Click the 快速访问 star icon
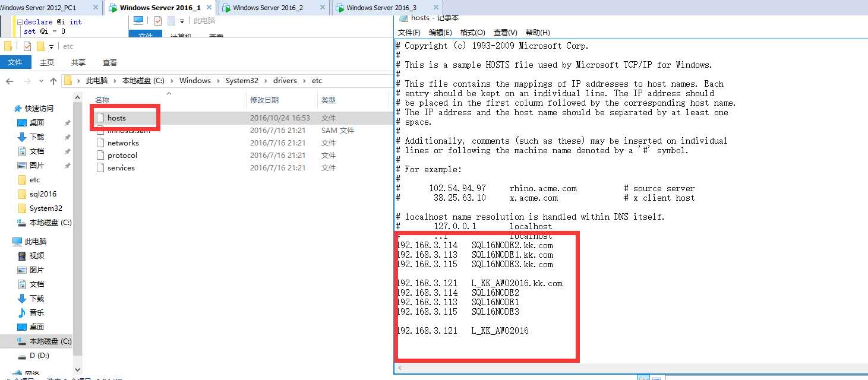The width and height of the screenshot is (868, 380). point(18,109)
